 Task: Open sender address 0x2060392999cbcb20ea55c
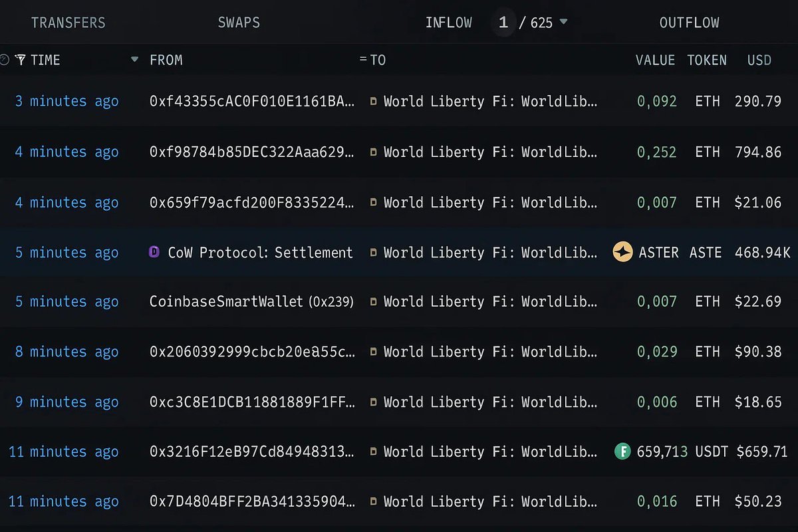pos(252,352)
